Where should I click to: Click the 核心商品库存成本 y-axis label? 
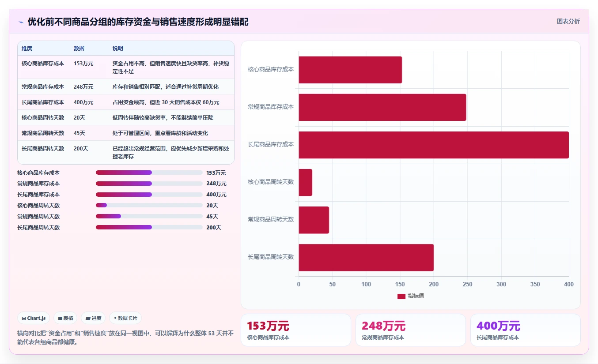(271, 70)
